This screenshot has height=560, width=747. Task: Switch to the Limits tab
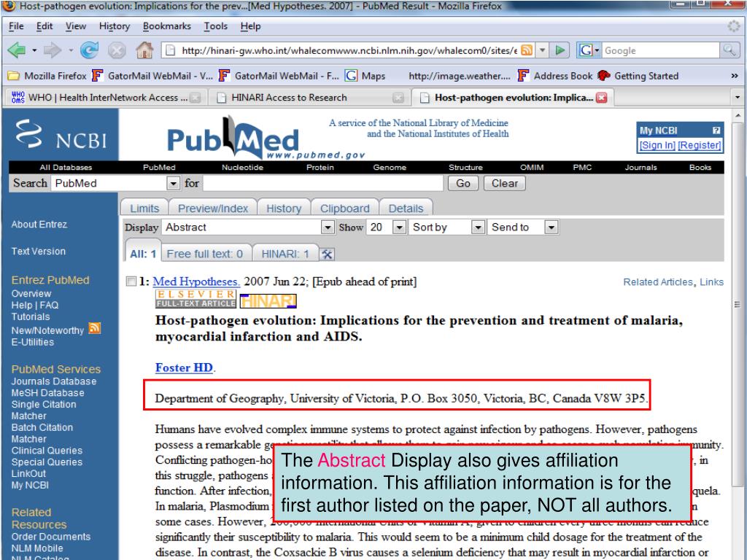144,208
